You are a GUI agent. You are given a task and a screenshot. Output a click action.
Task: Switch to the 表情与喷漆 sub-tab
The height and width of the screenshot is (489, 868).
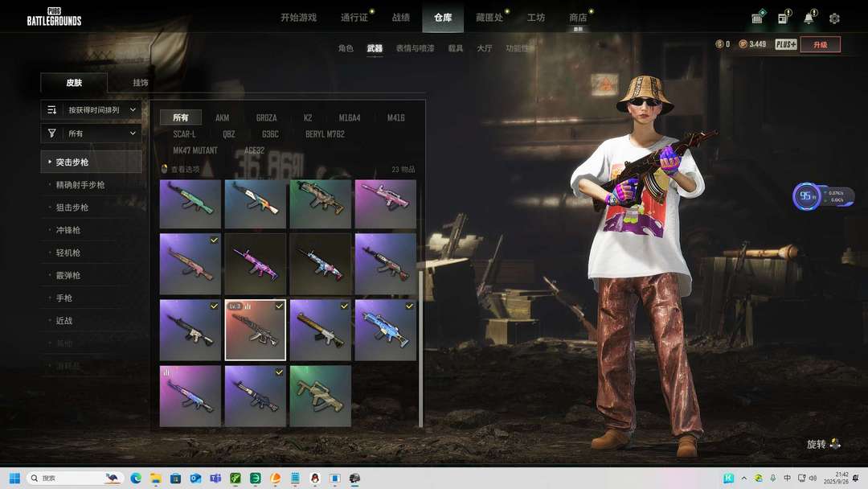point(416,48)
